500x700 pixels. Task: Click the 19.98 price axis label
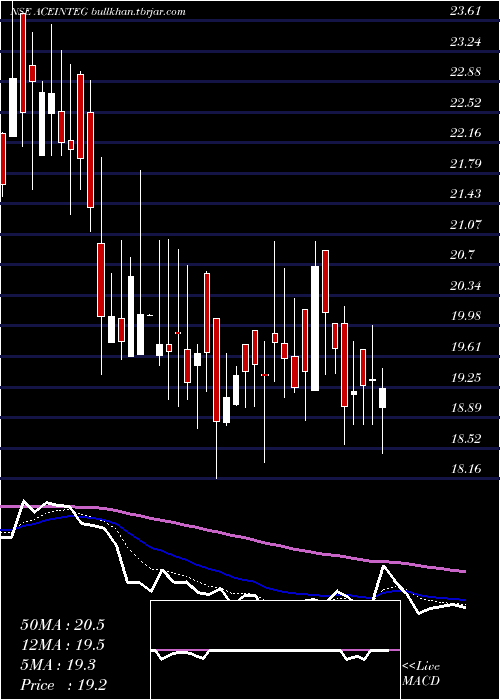(x=466, y=316)
